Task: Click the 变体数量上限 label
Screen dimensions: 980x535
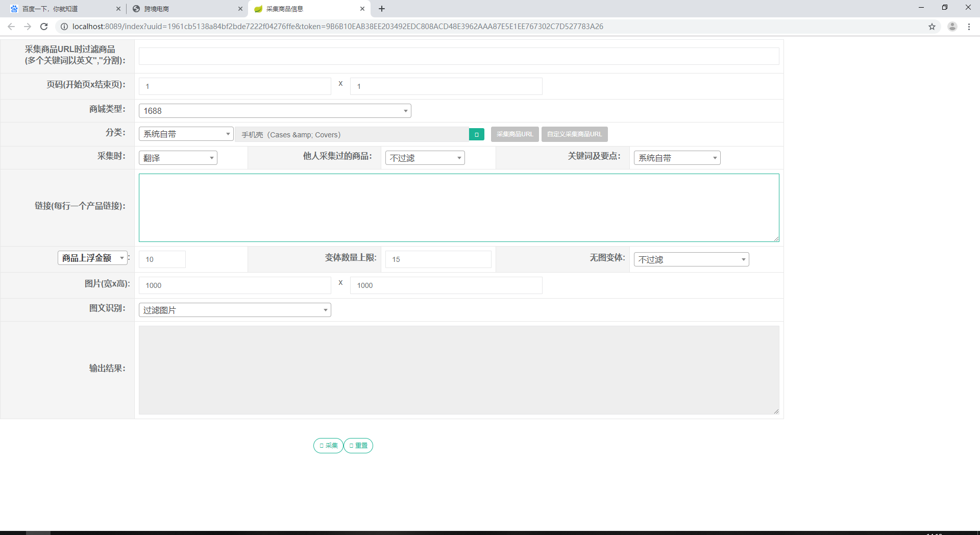Action: click(351, 258)
